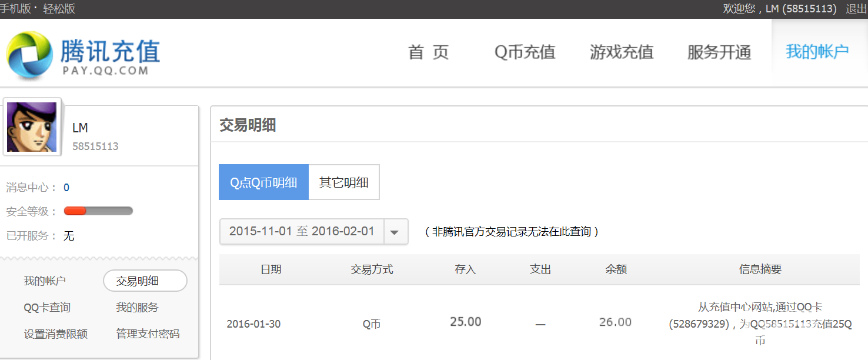The image size is (868, 360).
Task: Click the 26.00 balance amount
Action: click(x=616, y=322)
